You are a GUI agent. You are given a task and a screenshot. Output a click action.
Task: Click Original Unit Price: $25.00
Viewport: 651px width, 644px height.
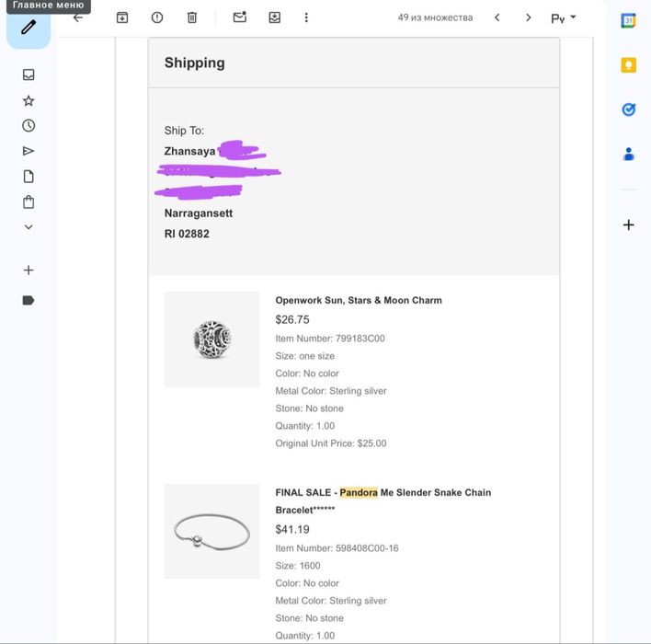[330, 443]
